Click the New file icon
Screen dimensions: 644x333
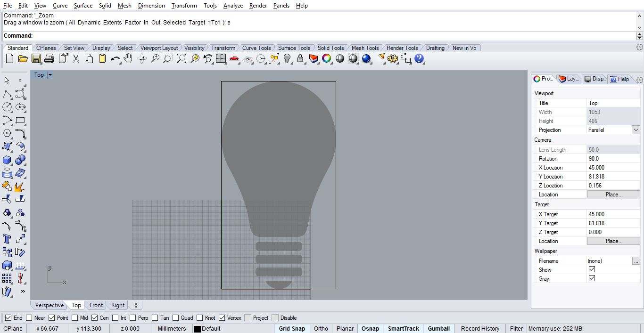pos(9,59)
